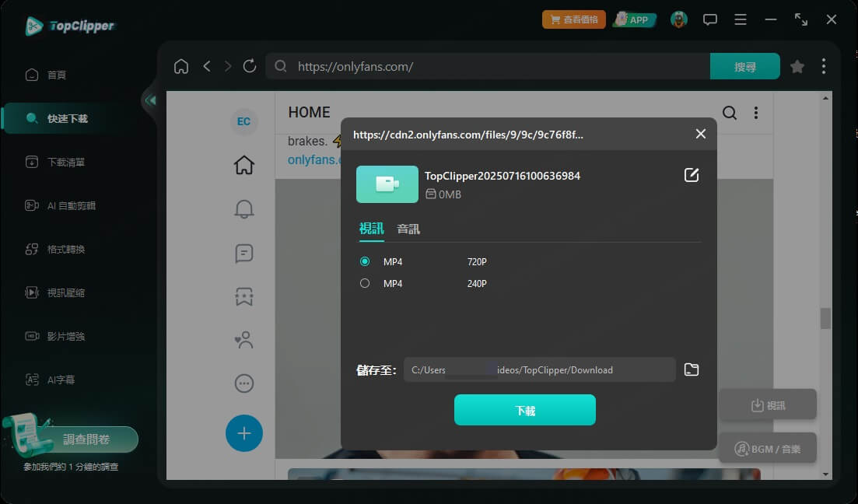Click the scrollbar up arrow

tap(825, 98)
